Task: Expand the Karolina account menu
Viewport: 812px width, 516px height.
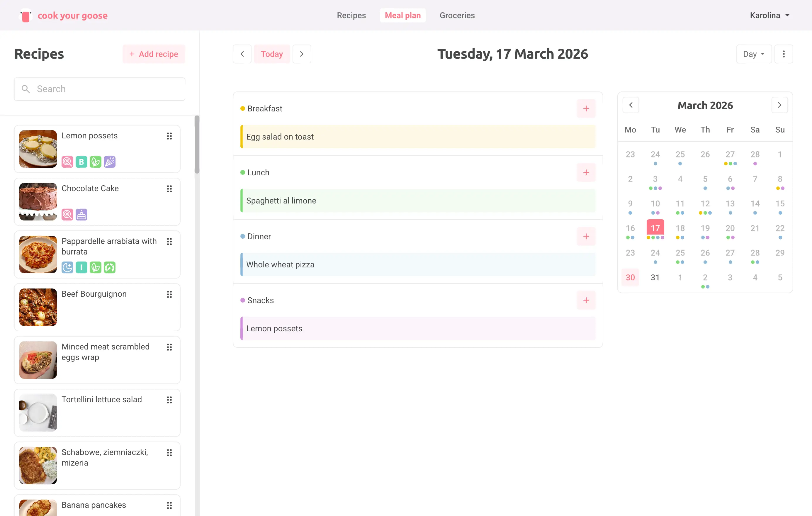Action: pos(769,16)
